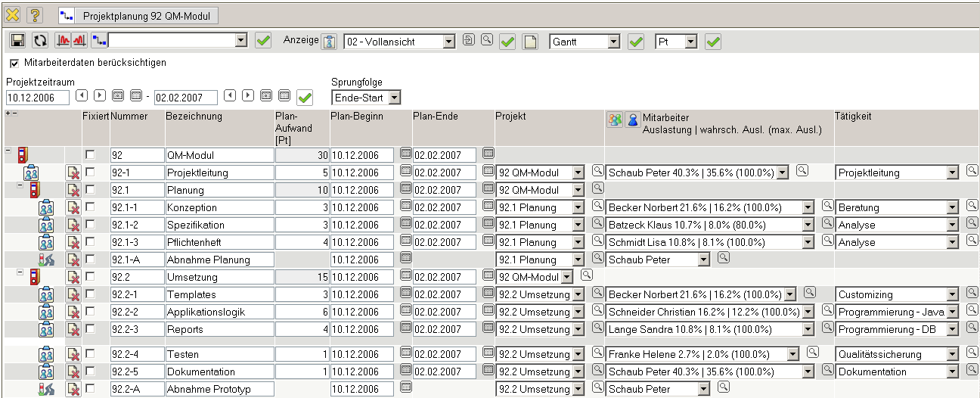Click the left arrow stepper beside start date 10.12.2006
This screenshot has width=980, height=398.
coord(81,95)
